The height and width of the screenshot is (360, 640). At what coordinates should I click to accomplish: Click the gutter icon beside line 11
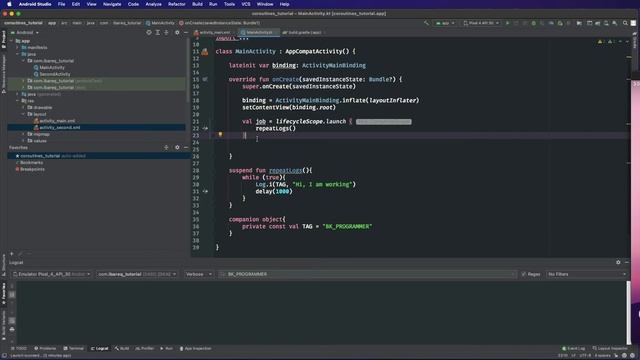[205, 52]
